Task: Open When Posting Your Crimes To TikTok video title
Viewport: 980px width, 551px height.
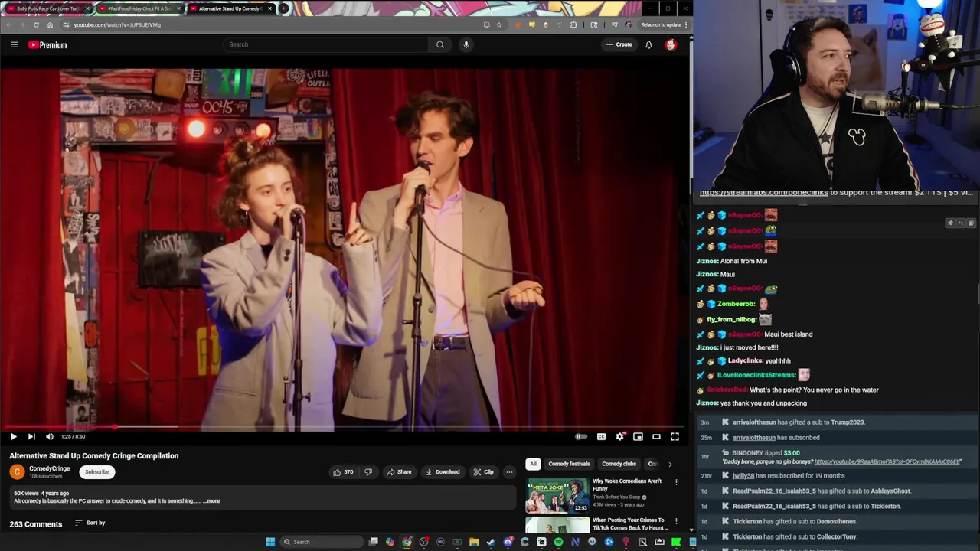Action: coord(630,523)
